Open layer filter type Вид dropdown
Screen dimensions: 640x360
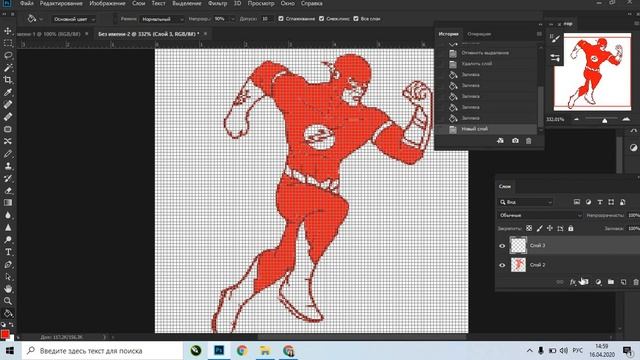click(526, 202)
